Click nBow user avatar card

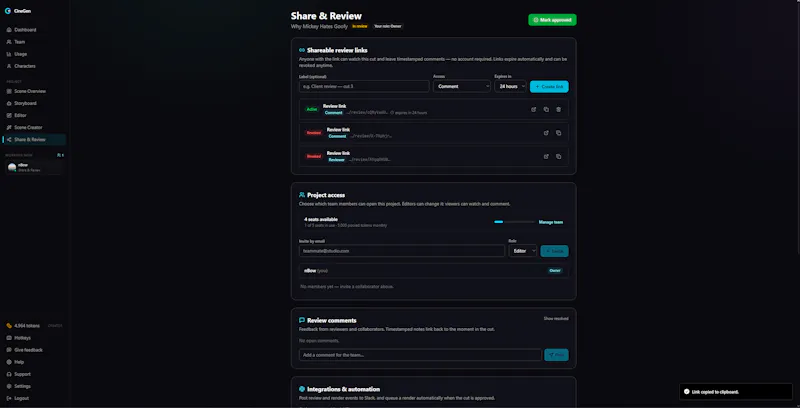[34, 167]
